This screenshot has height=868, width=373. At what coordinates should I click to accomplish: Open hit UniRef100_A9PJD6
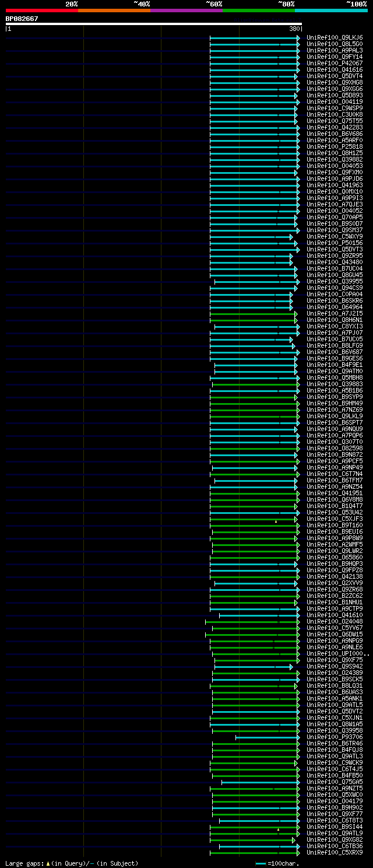coord(335,179)
